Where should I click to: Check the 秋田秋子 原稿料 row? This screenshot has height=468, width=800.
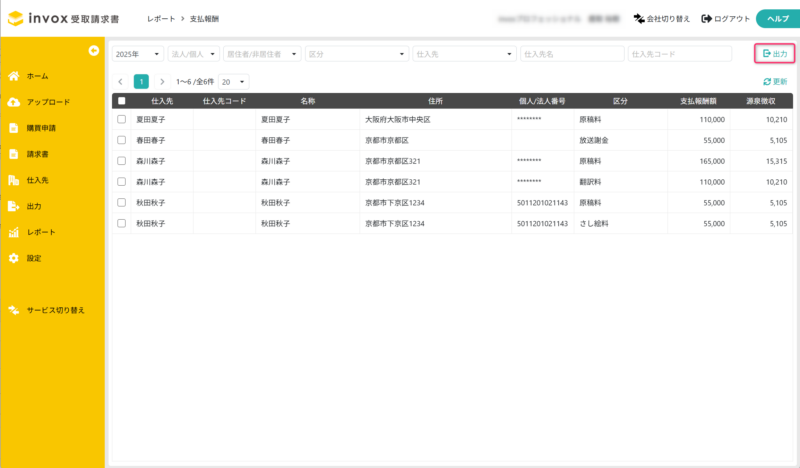pyautogui.click(x=121, y=203)
